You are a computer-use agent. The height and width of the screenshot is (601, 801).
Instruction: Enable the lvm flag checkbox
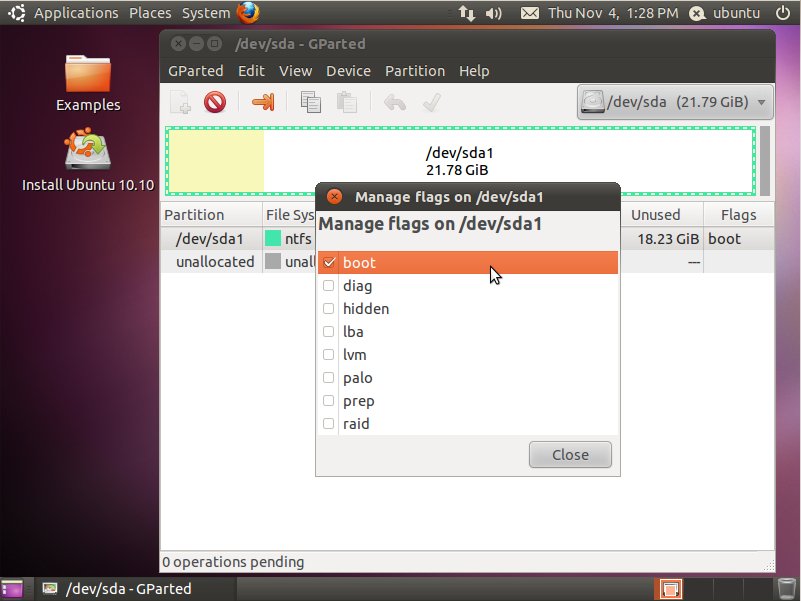328,355
